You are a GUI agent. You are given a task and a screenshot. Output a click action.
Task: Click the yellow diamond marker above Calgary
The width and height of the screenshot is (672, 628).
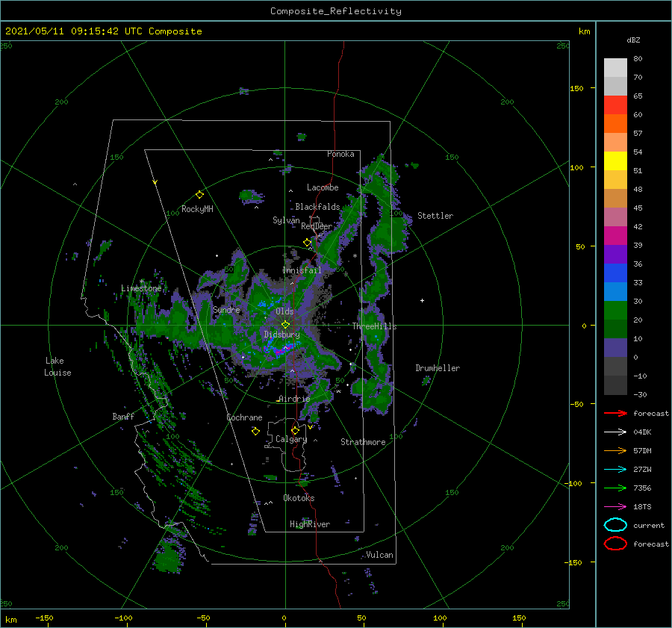coord(295,430)
